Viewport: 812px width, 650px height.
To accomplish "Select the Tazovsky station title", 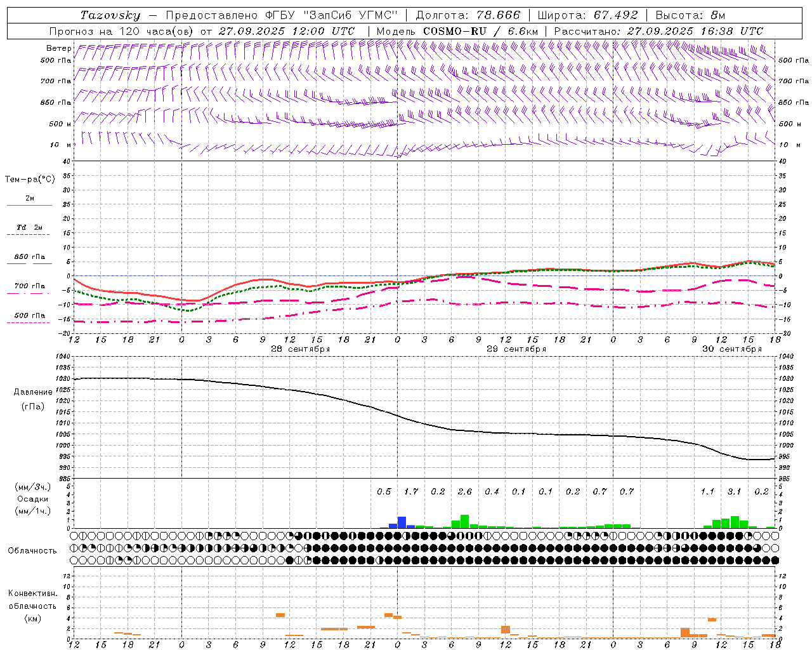I will 110,15.
